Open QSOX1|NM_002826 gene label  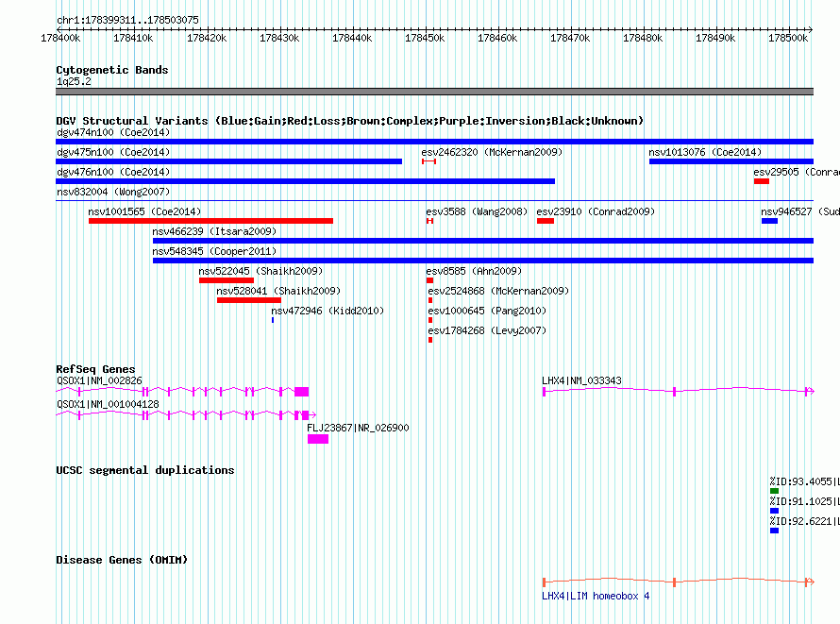coord(99,380)
